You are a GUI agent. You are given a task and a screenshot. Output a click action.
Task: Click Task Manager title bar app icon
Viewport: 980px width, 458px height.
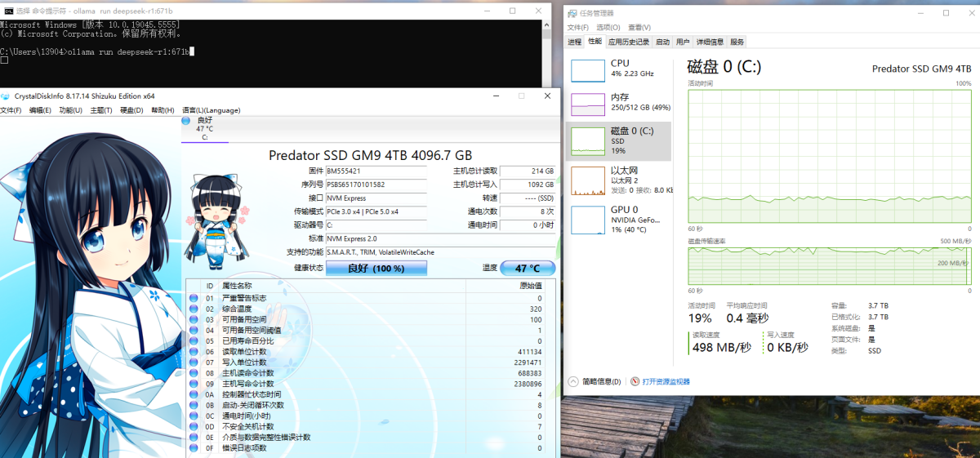572,13
